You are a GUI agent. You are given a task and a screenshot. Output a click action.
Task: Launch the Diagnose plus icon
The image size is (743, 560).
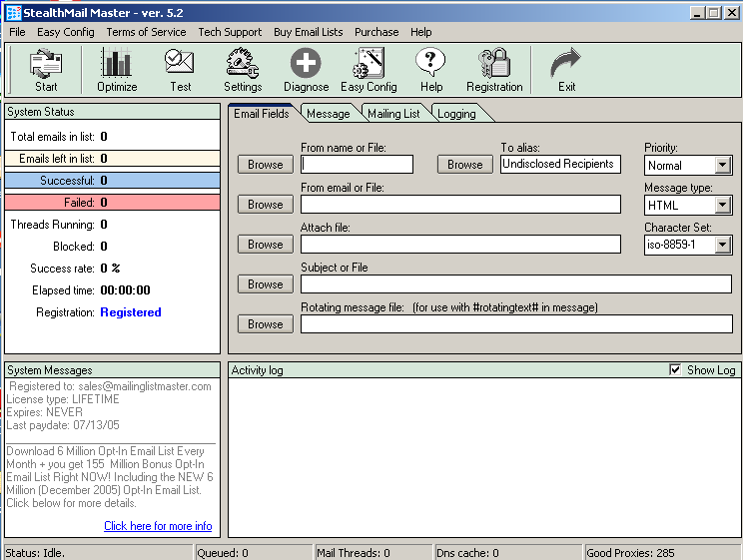306,71
